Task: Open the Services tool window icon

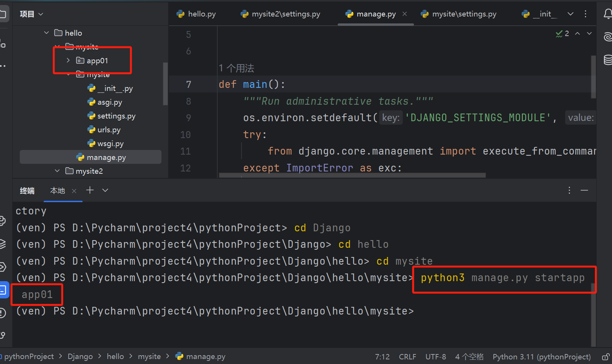Action: [x=3, y=267]
